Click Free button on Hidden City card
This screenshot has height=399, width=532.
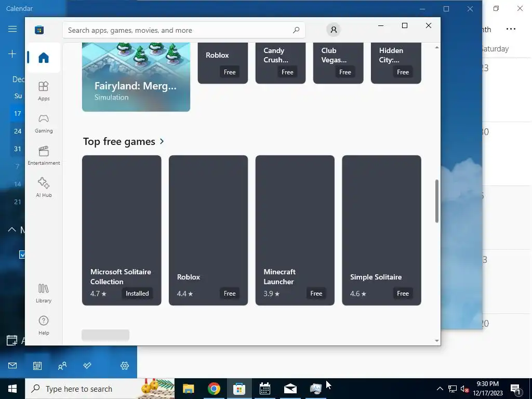(x=403, y=72)
